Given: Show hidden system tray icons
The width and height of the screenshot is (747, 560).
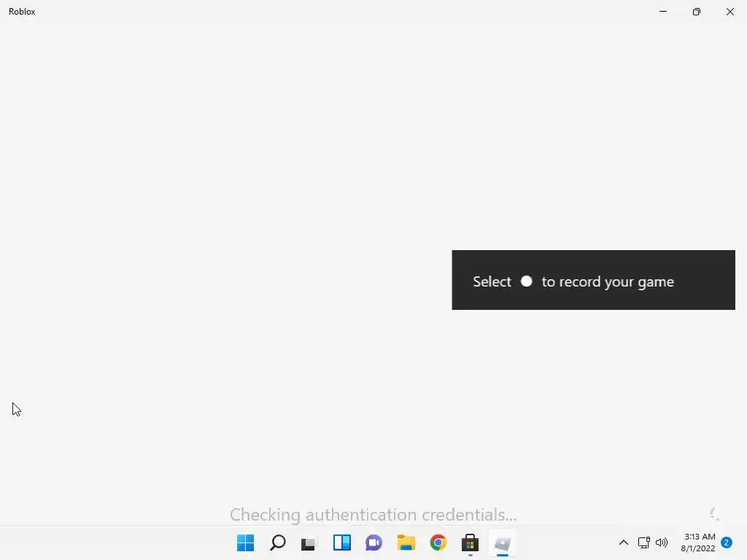Looking at the screenshot, I should (623, 542).
